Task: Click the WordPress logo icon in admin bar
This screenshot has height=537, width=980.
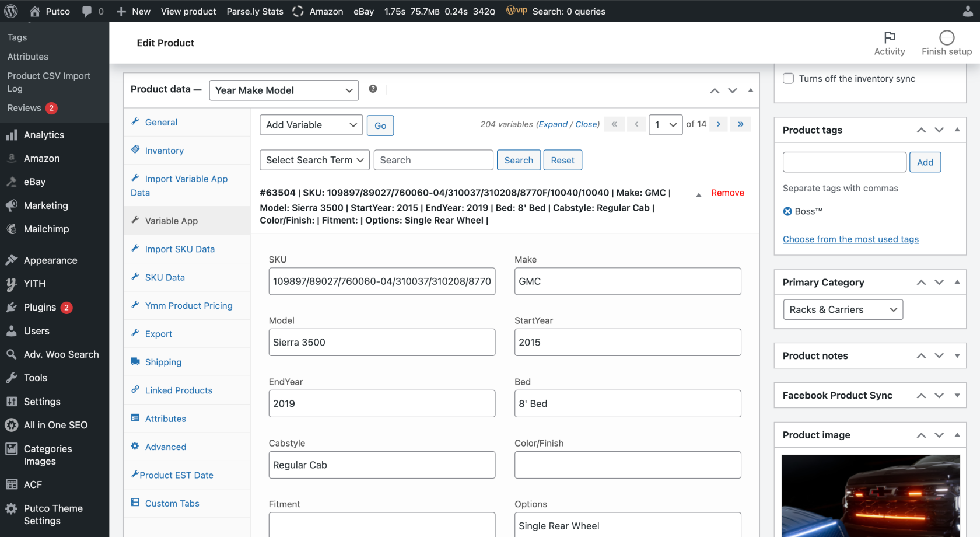Action: coord(11,11)
